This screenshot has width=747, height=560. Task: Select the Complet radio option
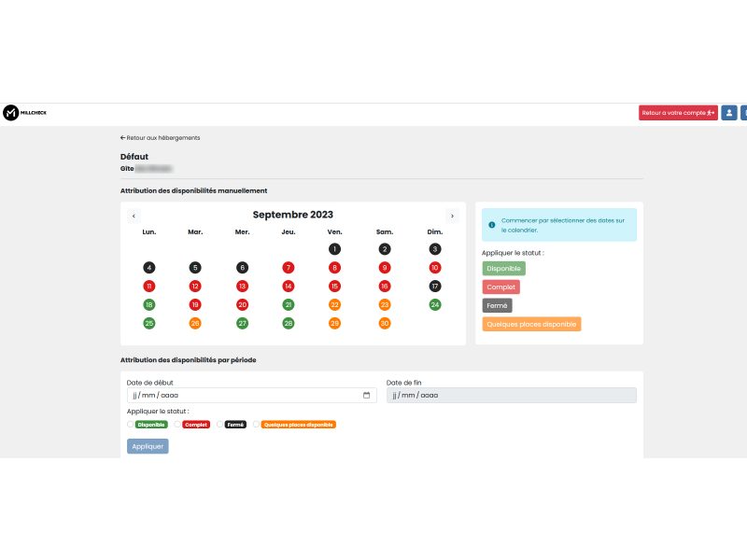pyautogui.click(x=177, y=425)
